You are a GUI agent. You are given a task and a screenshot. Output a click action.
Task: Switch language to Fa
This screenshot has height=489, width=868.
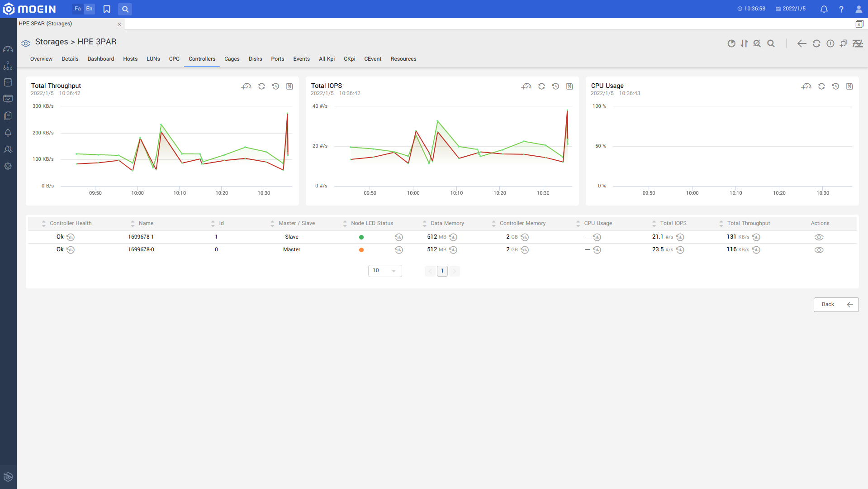point(78,9)
